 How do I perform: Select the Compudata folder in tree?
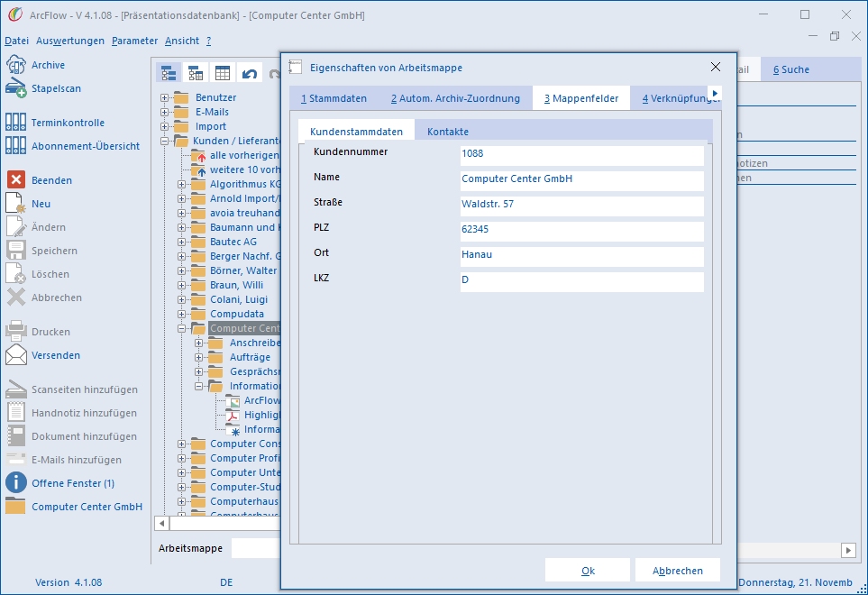[237, 314]
